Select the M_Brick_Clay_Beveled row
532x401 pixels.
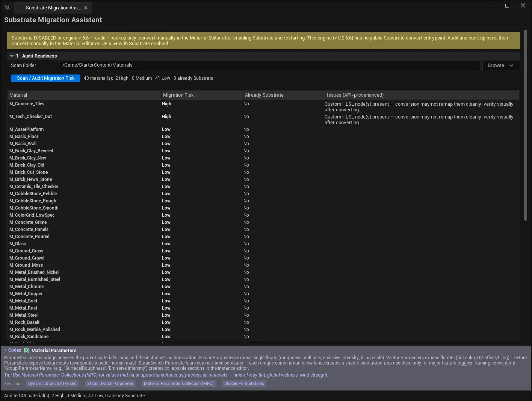tap(263, 151)
